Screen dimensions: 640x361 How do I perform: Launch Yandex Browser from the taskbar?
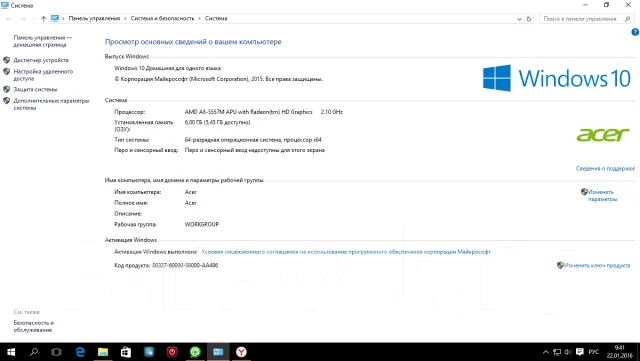click(241, 352)
